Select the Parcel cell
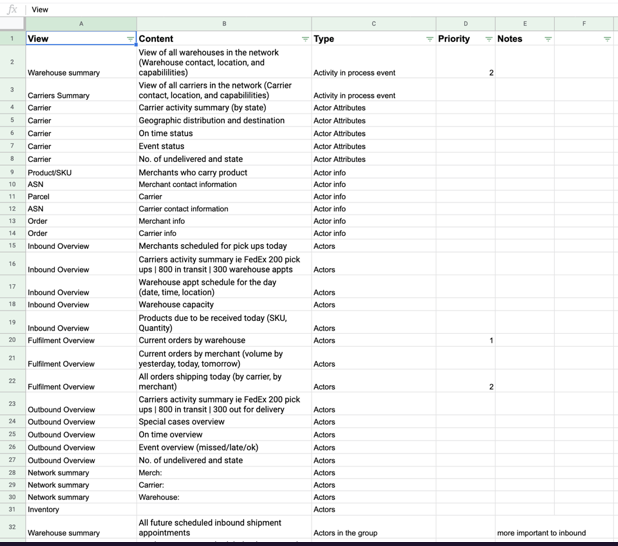Screen dimensions: 618x546 (81, 196)
